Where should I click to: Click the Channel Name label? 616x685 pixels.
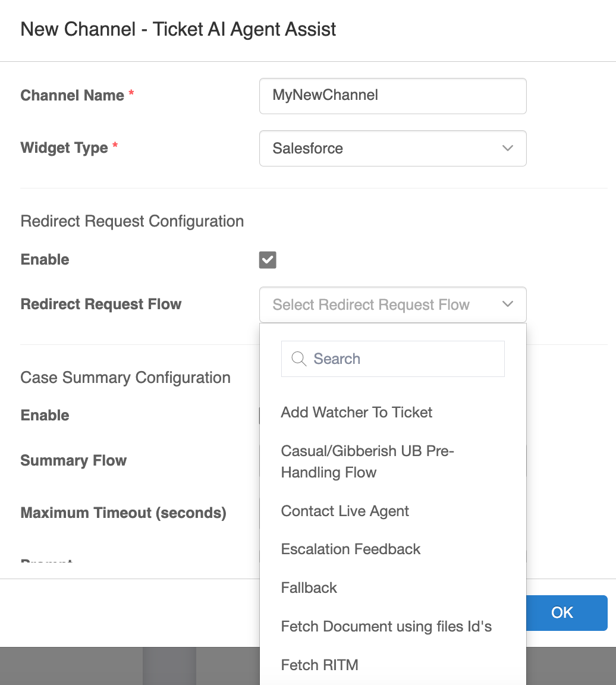(73, 96)
